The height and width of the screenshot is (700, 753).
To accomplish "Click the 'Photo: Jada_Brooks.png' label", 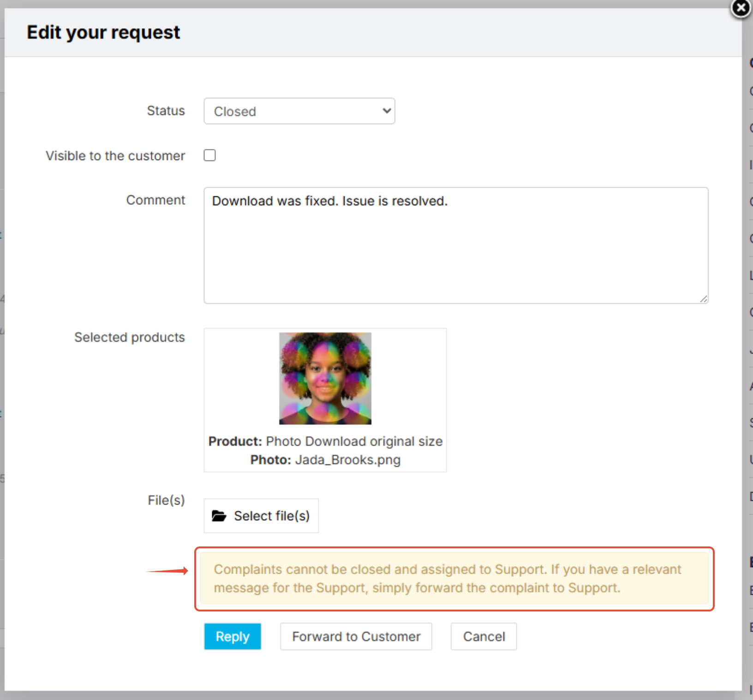I will point(325,460).
